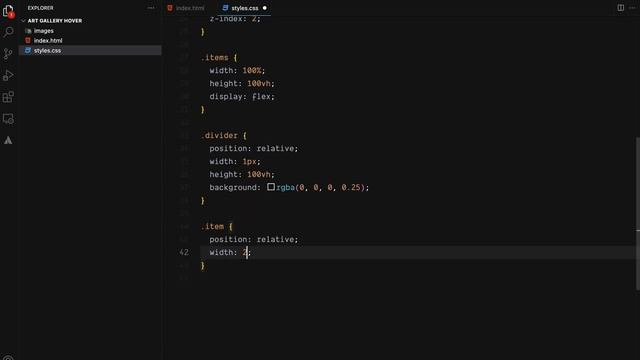640x360 pixels.
Task: Click line number 42 in gutter
Action: [184, 253]
